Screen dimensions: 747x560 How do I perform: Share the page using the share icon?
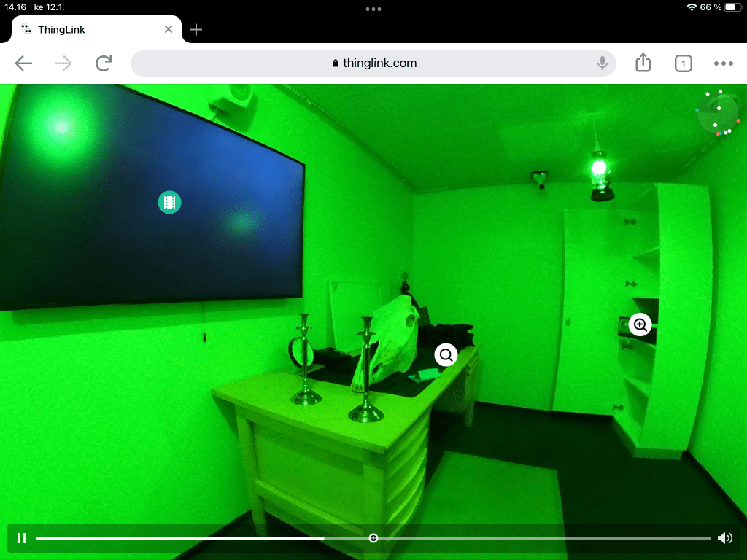(643, 63)
